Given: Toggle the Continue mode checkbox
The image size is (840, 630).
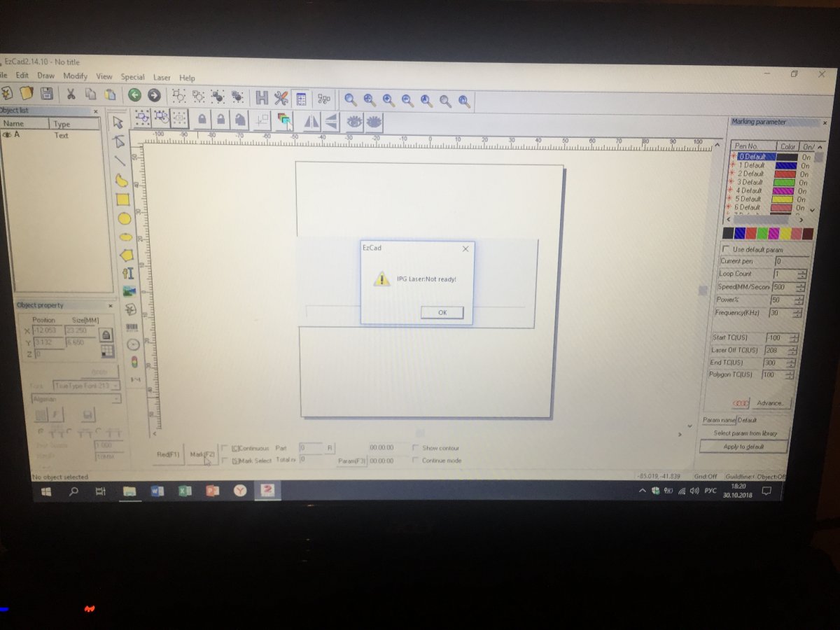Looking at the screenshot, I should [416, 461].
